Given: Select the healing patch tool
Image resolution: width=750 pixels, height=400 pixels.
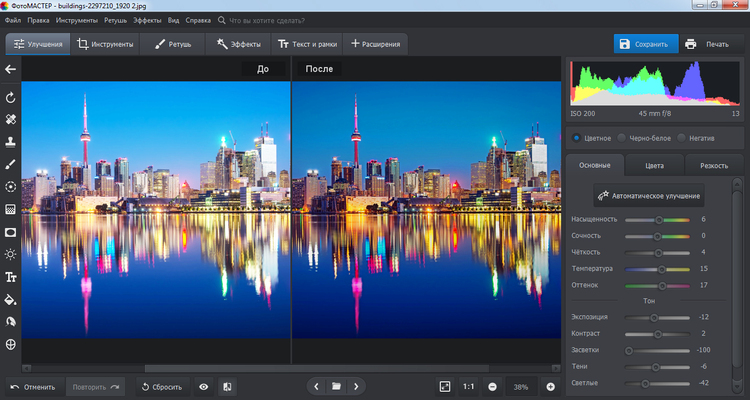Looking at the screenshot, I should coord(11,119).
